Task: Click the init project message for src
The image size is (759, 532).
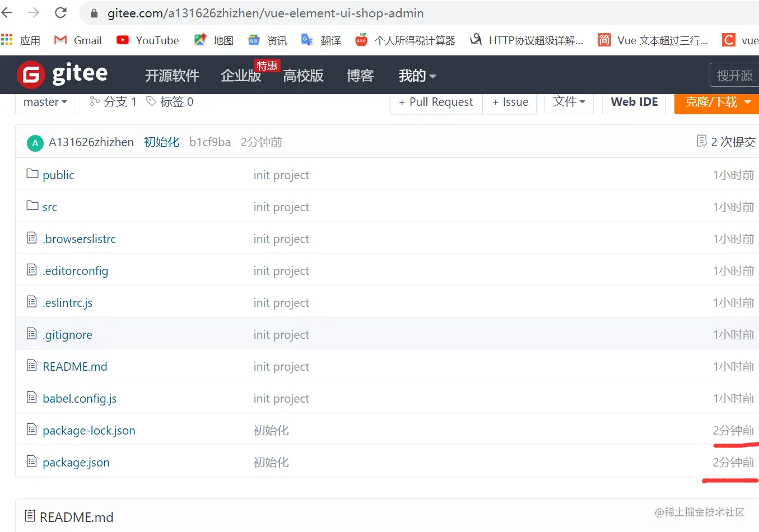Action: [281, 207]
